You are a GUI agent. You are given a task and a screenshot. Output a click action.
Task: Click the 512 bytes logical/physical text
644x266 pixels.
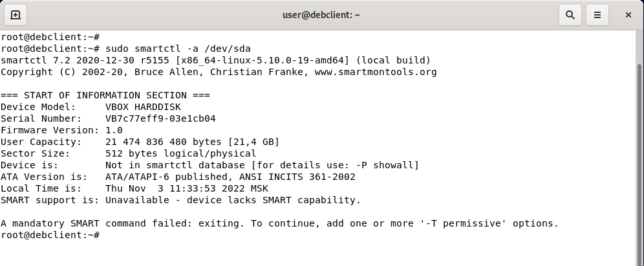(x=180, y=153)
